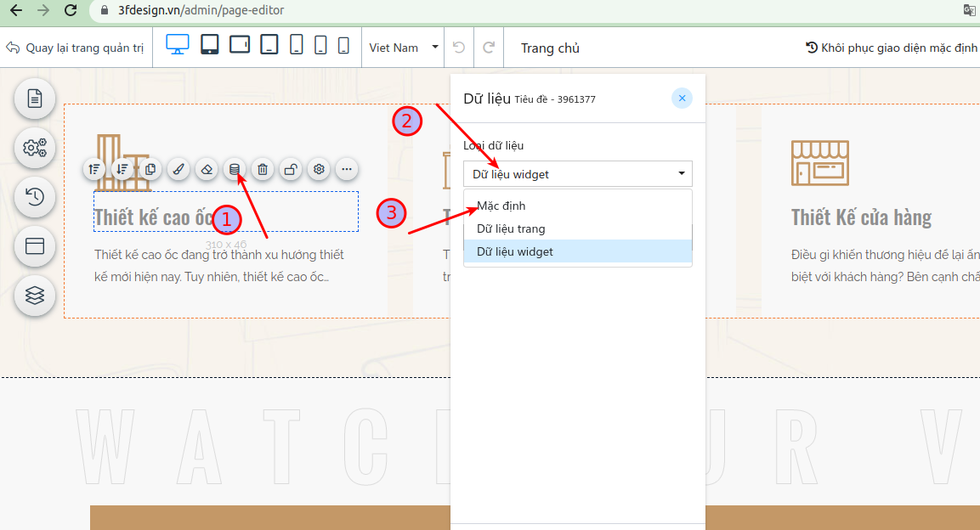
Task: Close the Dữ liệu panel
Action: pos(682,98)
